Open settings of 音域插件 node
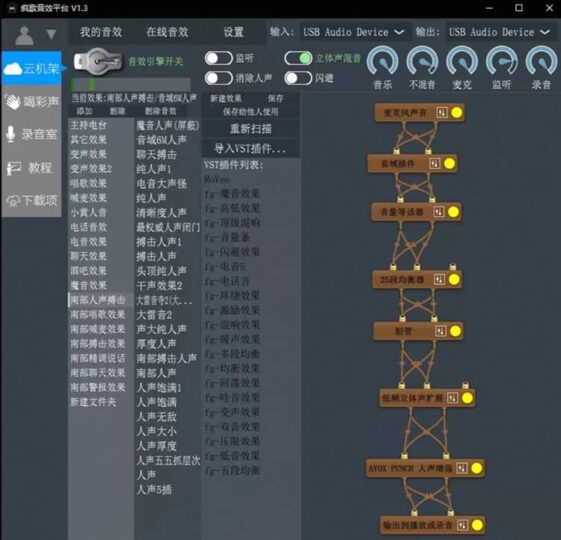Screen dimensions: 561x540 pyautogui.click(x=434, y=164)
